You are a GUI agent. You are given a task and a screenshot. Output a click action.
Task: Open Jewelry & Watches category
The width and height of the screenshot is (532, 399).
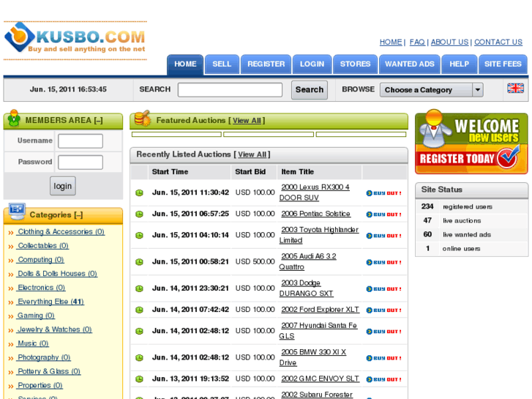pos(55,329)
